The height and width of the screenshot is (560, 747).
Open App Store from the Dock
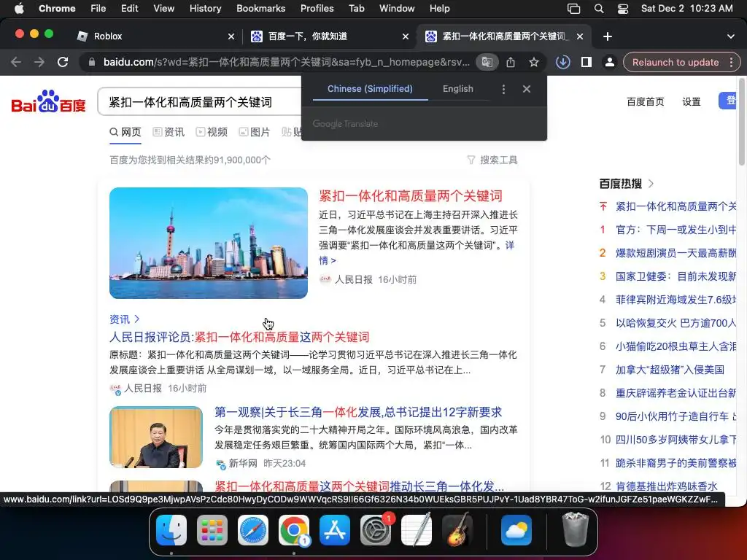point(334,529)
